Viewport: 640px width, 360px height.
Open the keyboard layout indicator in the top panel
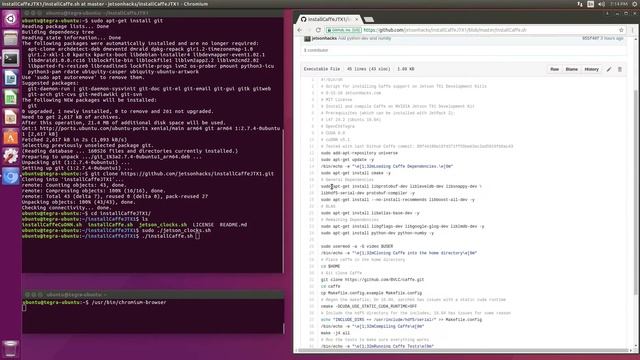591,4
